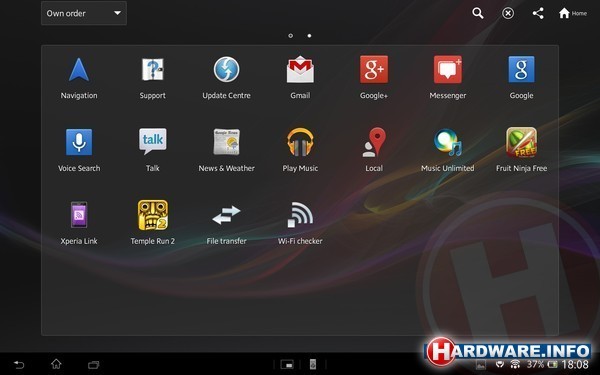
Task: Tap the share icon
Action: [538, 13]
